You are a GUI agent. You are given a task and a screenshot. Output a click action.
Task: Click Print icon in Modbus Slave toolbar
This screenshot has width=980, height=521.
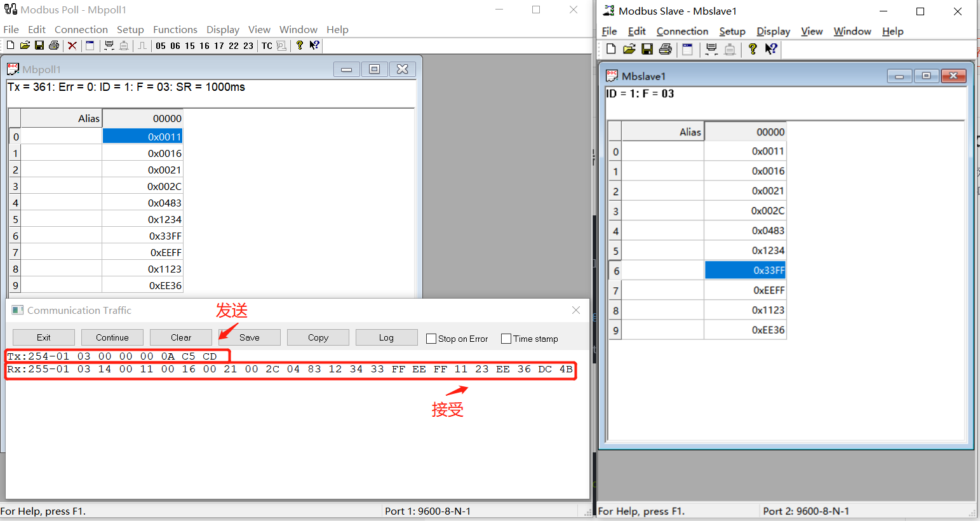coord(665,49)
